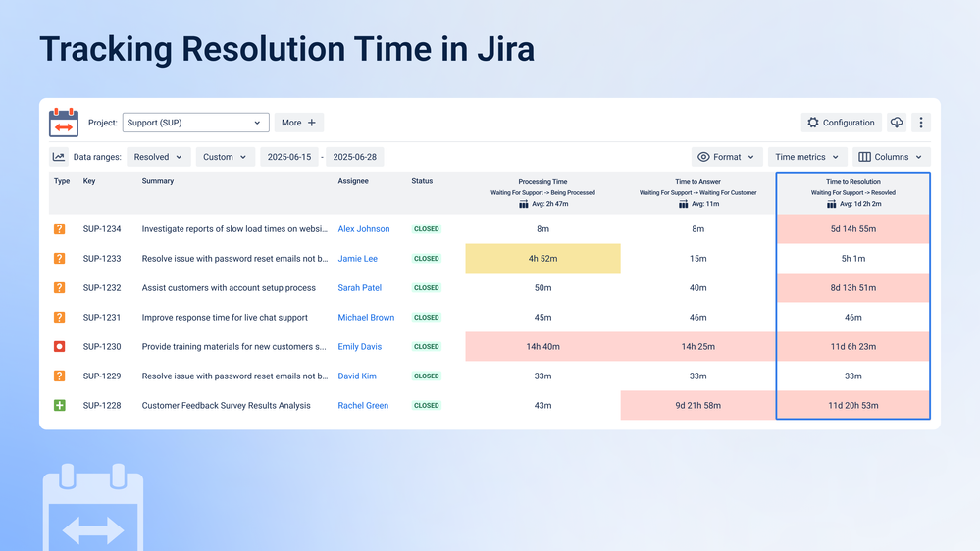Sort by the Assignee column header
980x551 pixels.
353,181
